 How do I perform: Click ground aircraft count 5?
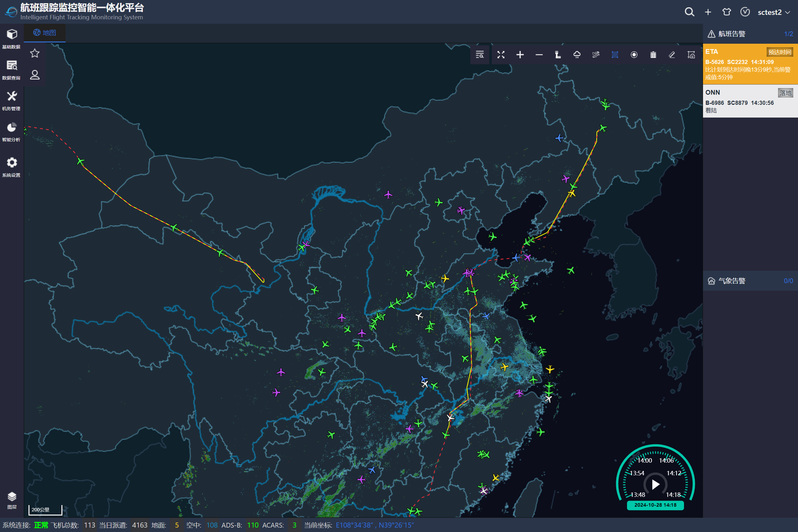coord(176,525)
